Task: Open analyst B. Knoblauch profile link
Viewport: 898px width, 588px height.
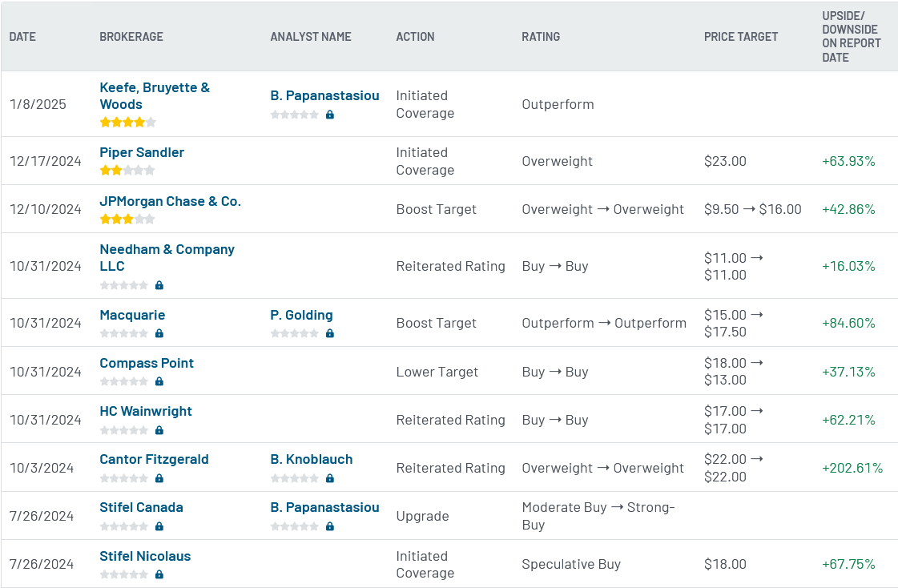Action: click(312, 459)
